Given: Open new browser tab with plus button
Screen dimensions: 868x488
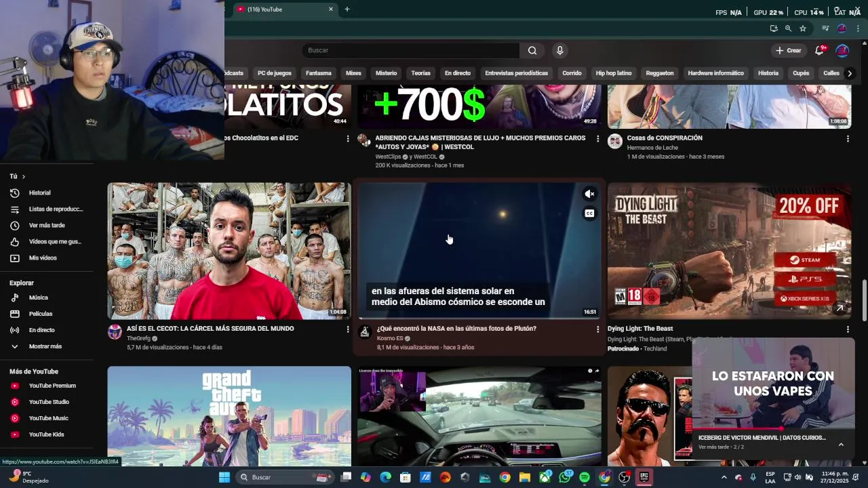Looking at the screenshot, I should tap(347, 9).
